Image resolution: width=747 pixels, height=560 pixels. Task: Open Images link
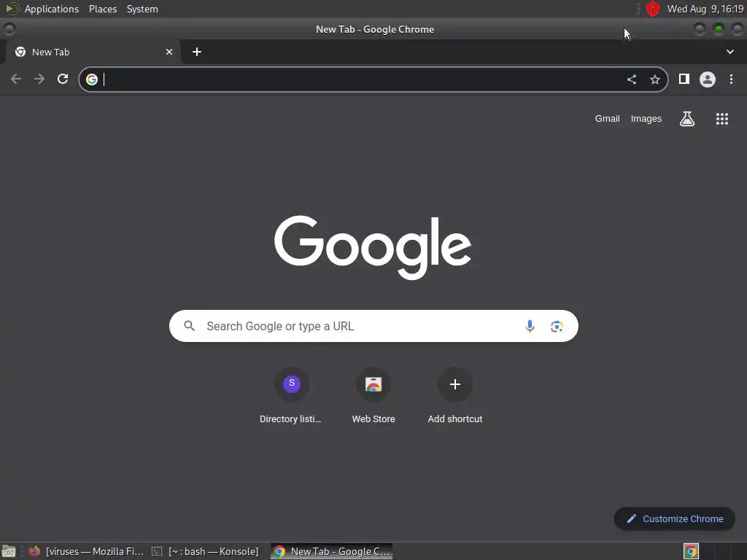pos(646,119)
